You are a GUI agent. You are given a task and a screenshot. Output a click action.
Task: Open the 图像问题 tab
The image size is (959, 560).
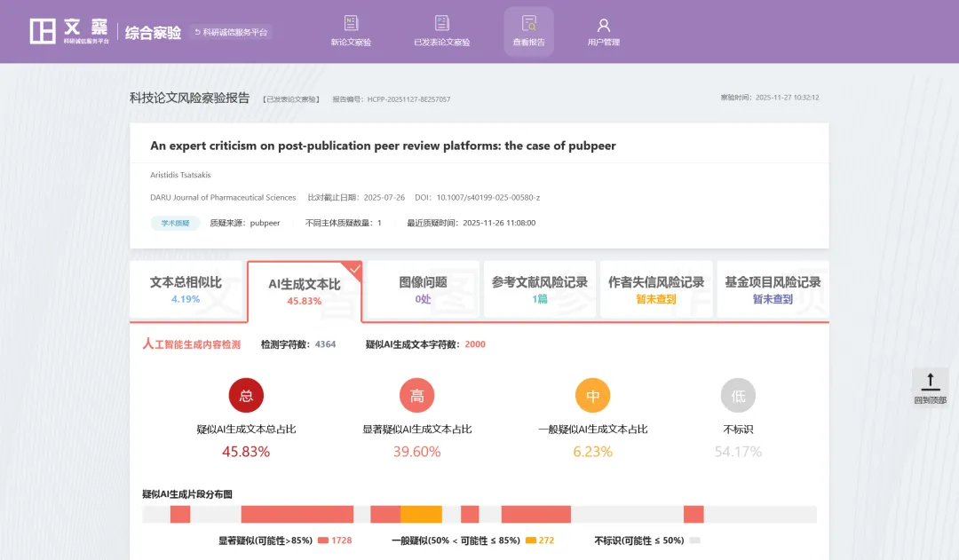click(423, 290)
